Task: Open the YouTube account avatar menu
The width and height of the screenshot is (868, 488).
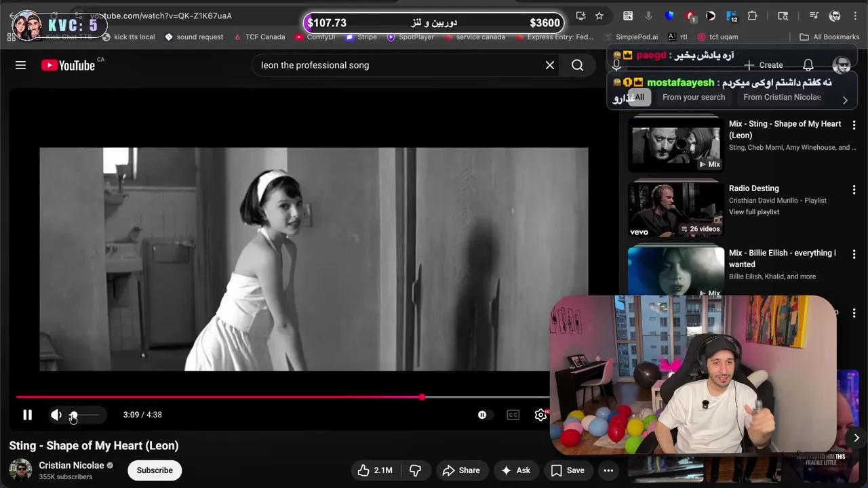Action: pyautogui.click(x=842, y=65)
